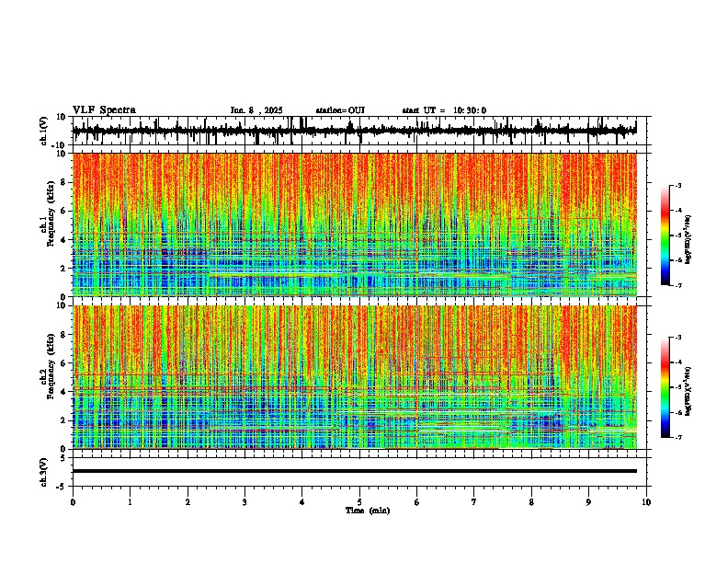Click the ch.1 spectrogram color scale bar
The image size is (728, 563).
click(x=665, y=236)
